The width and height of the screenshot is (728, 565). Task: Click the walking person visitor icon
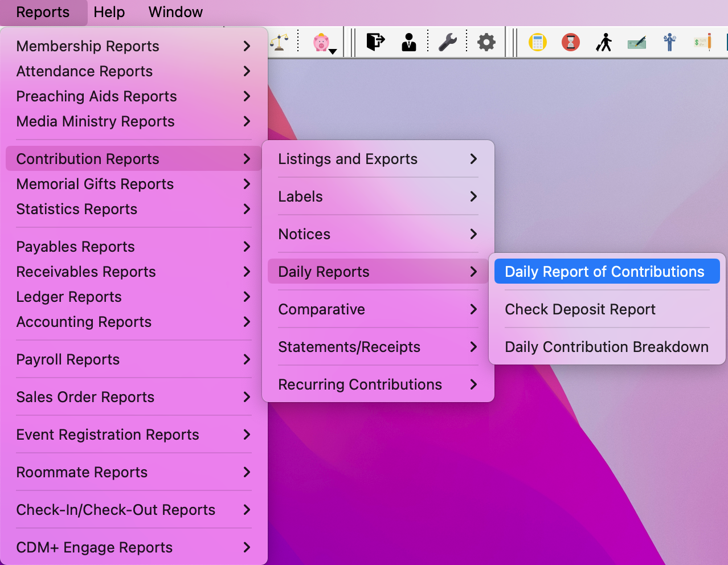coord(604,42)
